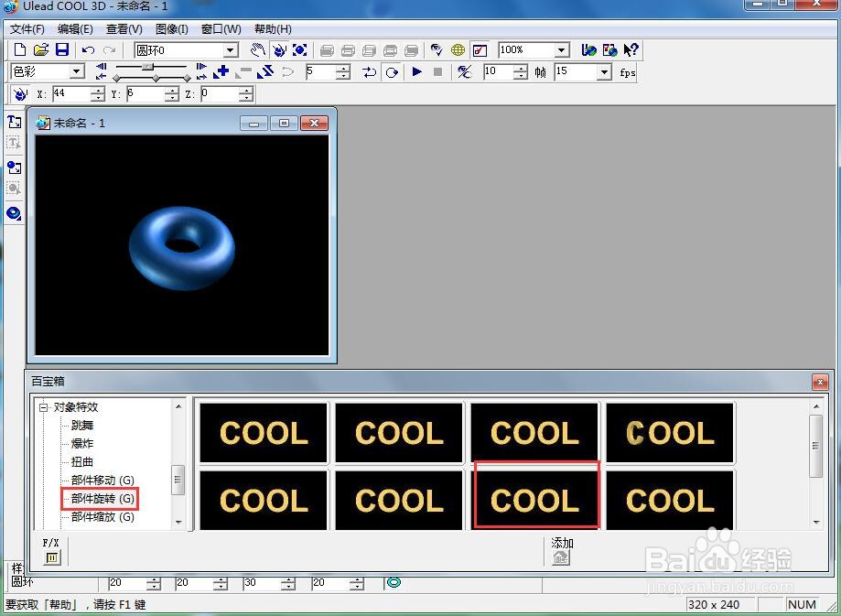The height and width of the screenshot is (616, 841).
Task: Open the 图像(I) menu
Action: tap(172, 29)
